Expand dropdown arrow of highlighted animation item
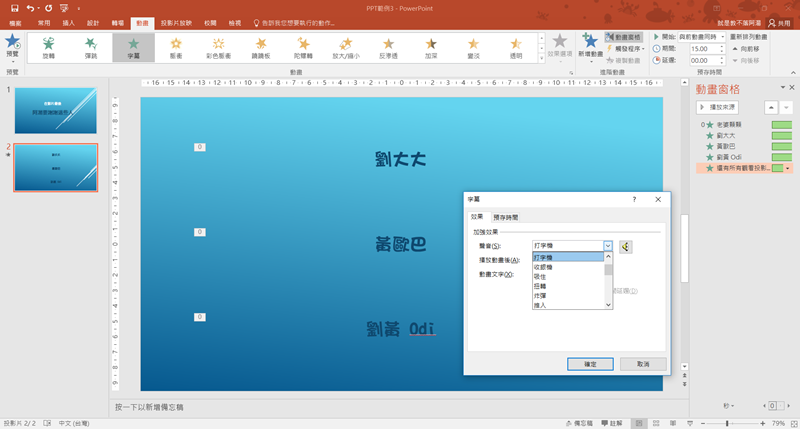Screen dimensions: 800x429 point(788,169)
